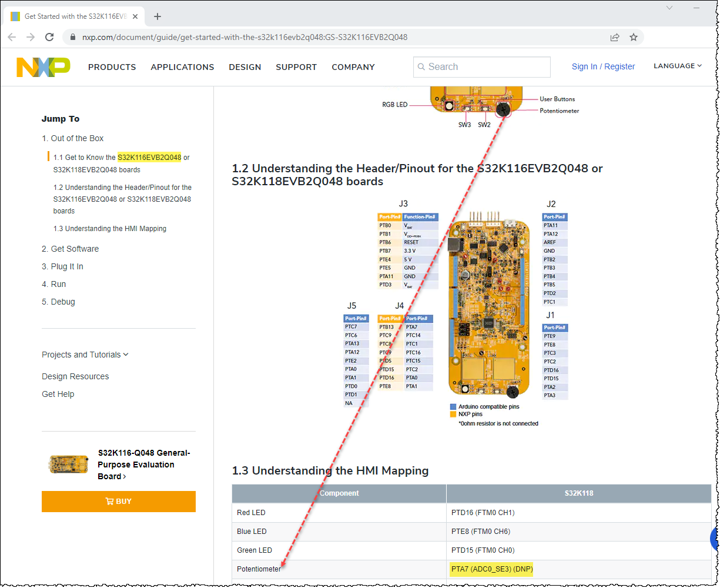Screen dimensions: 720x588
Task: Open the LANGUAGE dropdown
Action: pyautogui.click(x=677, y=66)
